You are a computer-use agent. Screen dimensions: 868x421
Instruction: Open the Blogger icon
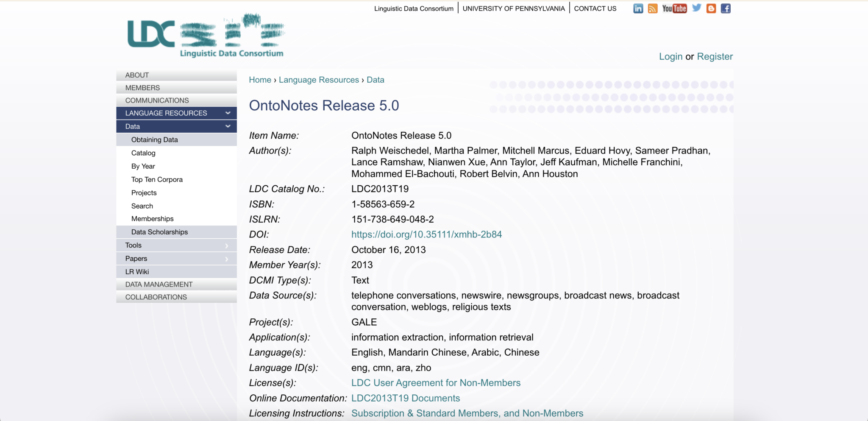tap(711, 8)
